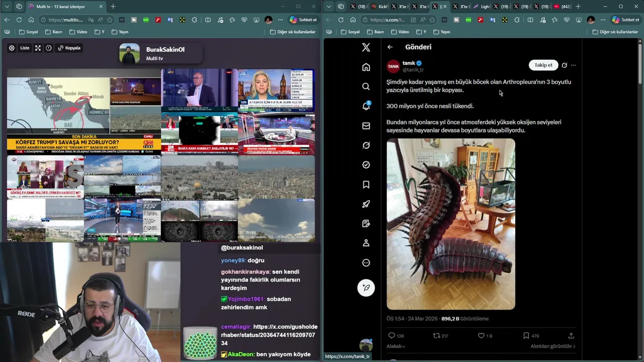Click the Liste button in Multi tv
Screen dimensions: 644x362
click(x=25, y=48)
